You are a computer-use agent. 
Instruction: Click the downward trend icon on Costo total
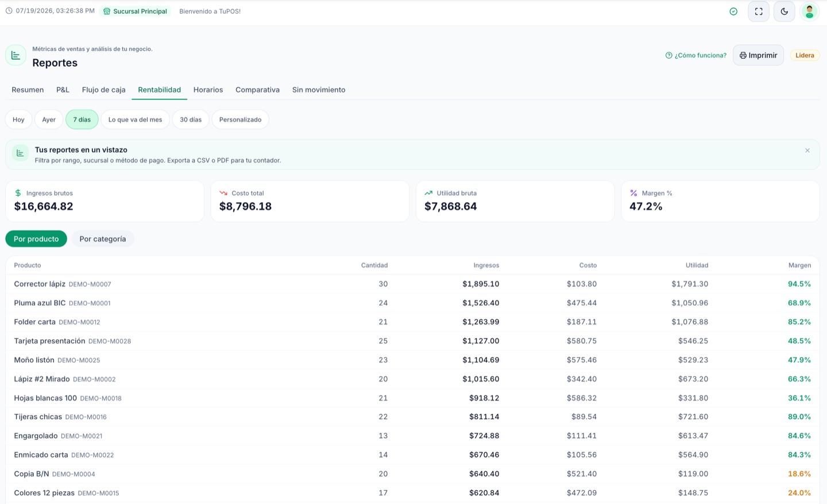223,193
